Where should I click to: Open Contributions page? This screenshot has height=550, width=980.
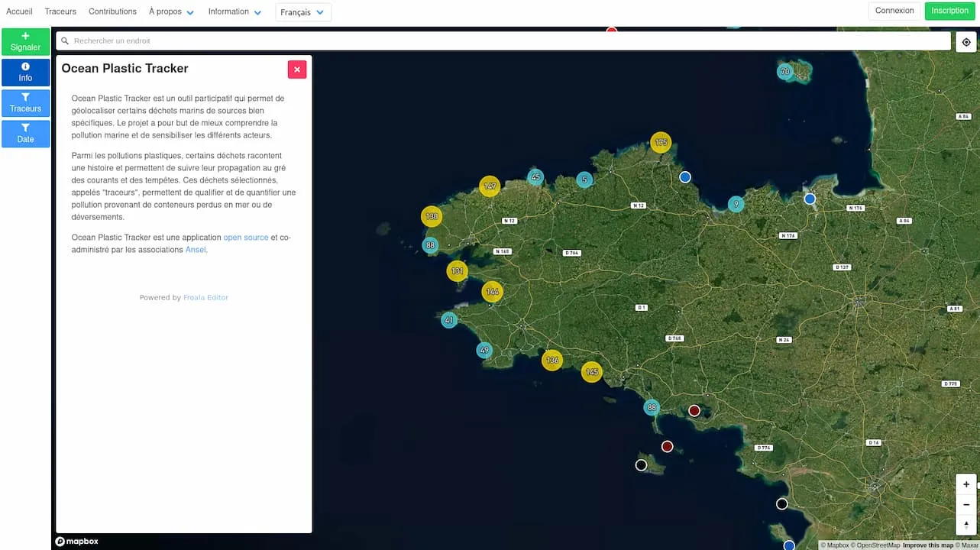pyautogui.click(x=112, y=11)
